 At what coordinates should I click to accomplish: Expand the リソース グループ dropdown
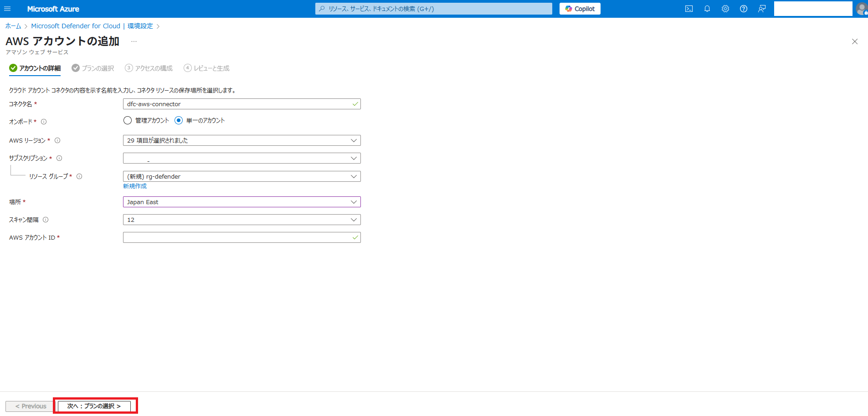pyautogui.click(x=242, y=176)
